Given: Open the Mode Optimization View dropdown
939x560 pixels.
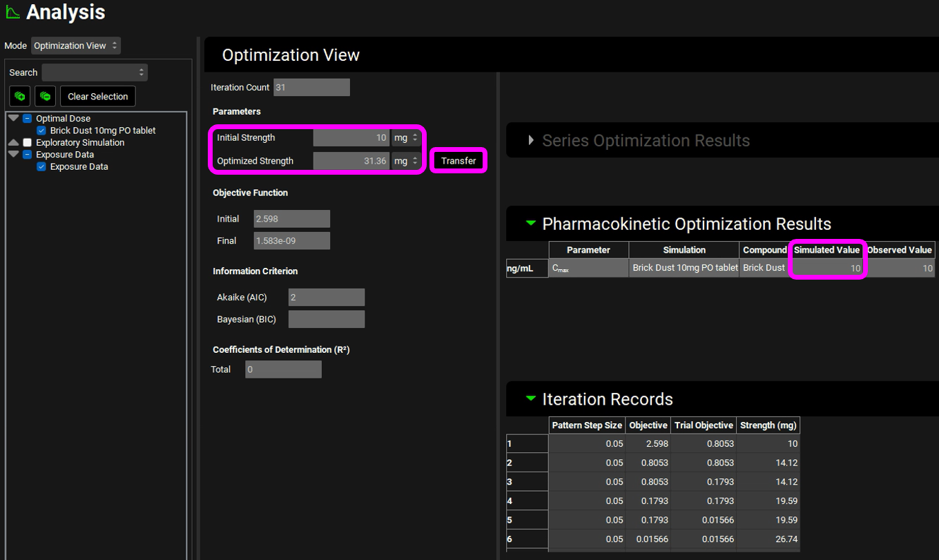Looking at the screenshot, I should click(76, 46).
